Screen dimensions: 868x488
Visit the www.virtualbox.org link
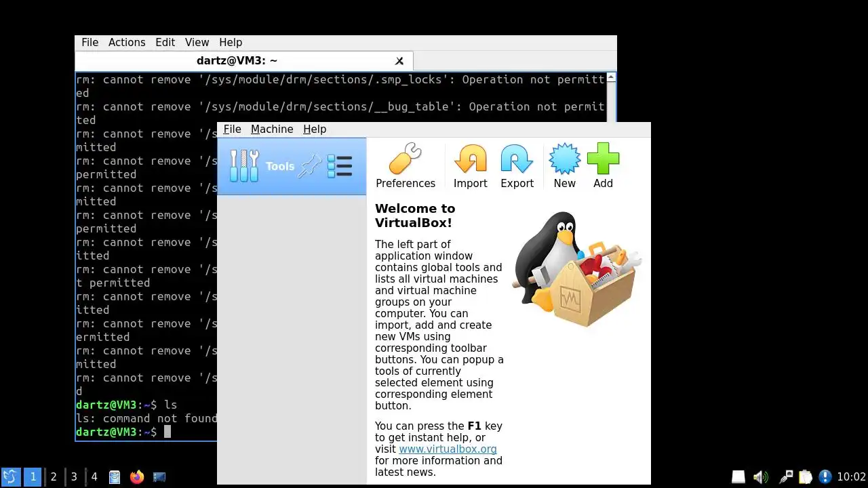pos(448,449)
